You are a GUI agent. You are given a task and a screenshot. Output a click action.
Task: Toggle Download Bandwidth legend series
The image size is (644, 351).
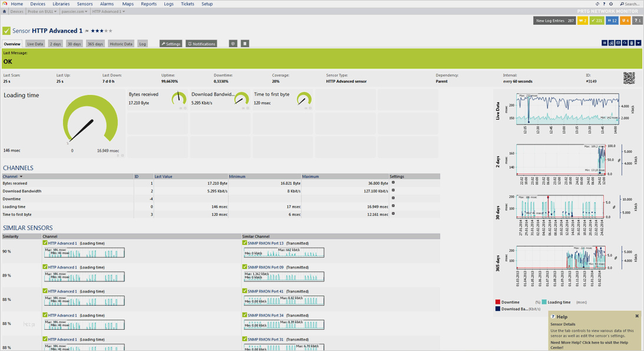(514, 309)
